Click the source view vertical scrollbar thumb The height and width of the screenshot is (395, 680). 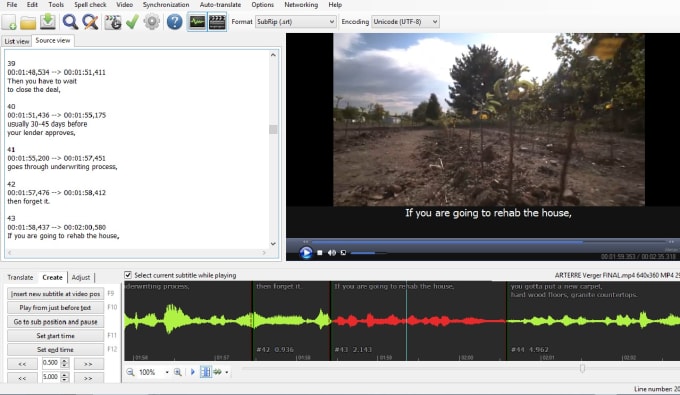273,129
